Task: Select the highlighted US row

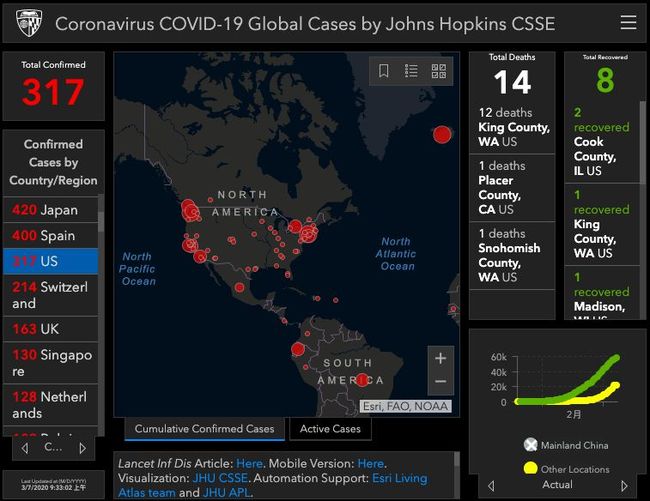Action: point(51,261)
